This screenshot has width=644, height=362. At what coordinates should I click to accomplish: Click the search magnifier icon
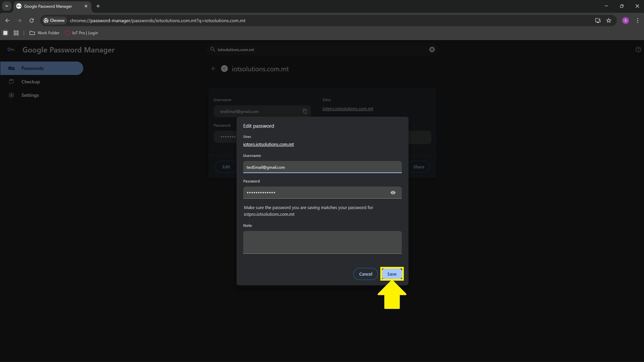tap(213, 49)
